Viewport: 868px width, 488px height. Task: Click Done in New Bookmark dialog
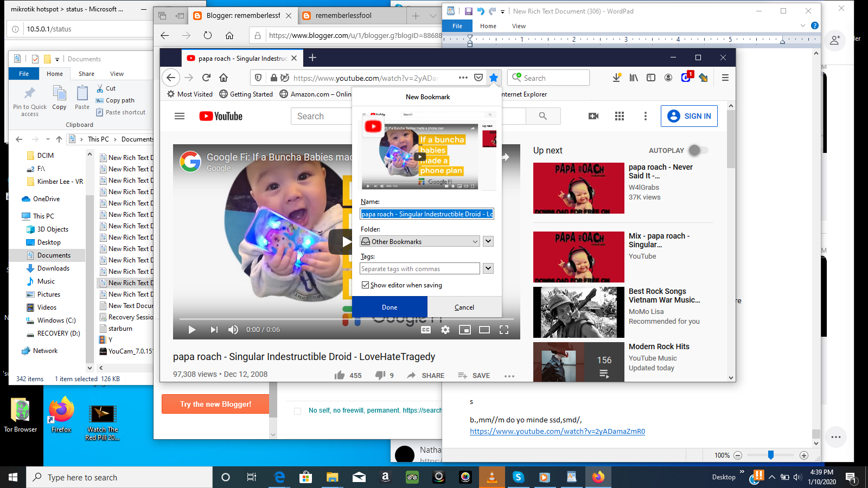pyautogui.click(x=390, y=307)
